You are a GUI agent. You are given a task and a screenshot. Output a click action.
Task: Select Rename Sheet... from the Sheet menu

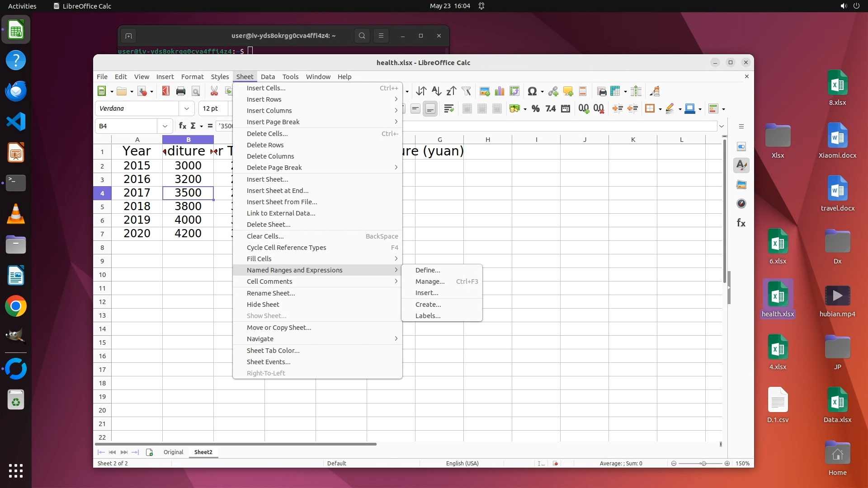pos(271,293)
